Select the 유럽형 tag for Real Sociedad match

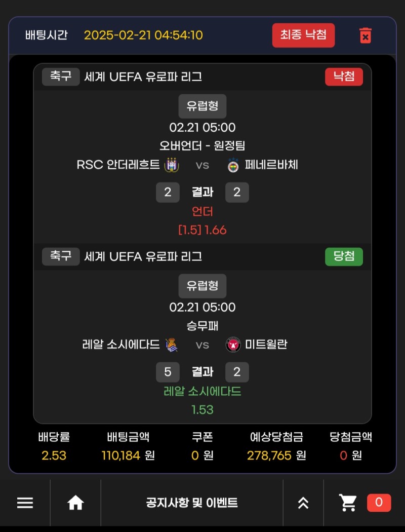[x=202, y=285]
